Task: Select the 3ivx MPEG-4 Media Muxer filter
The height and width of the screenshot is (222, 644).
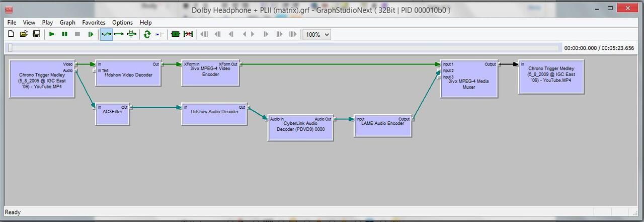Action: (468, 79)
